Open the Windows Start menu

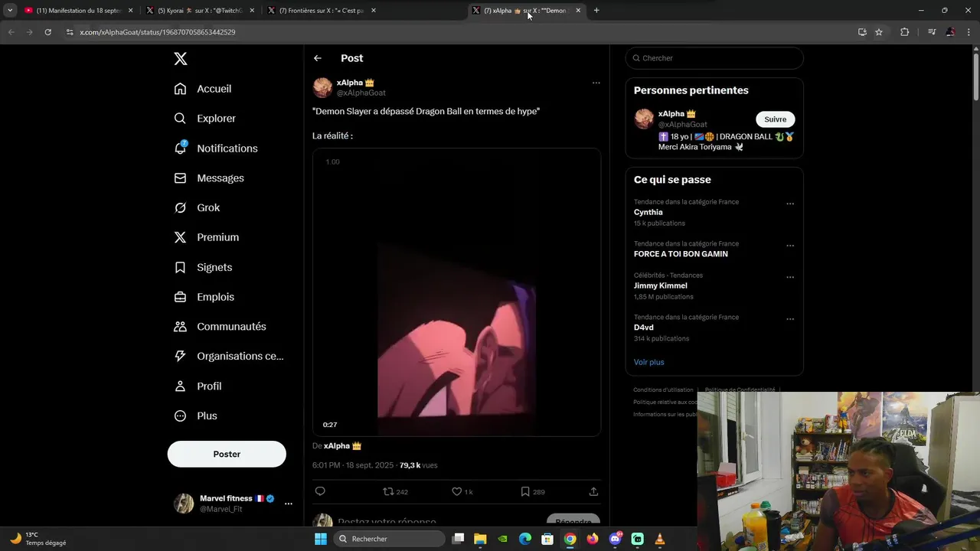321,539
